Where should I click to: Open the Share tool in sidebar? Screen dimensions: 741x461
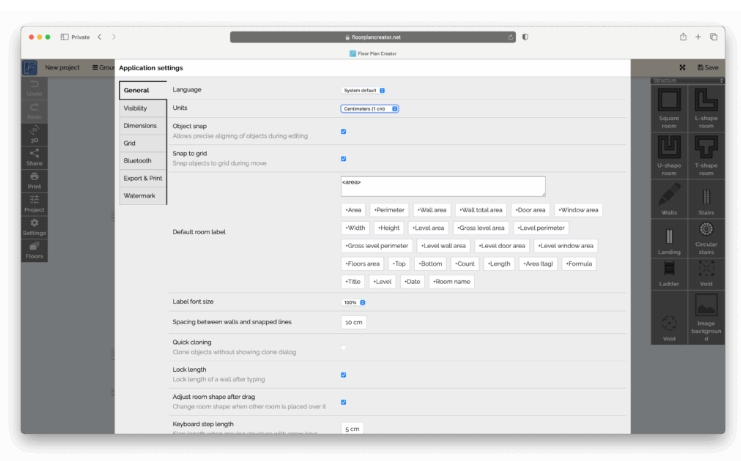tap(34, 156)
